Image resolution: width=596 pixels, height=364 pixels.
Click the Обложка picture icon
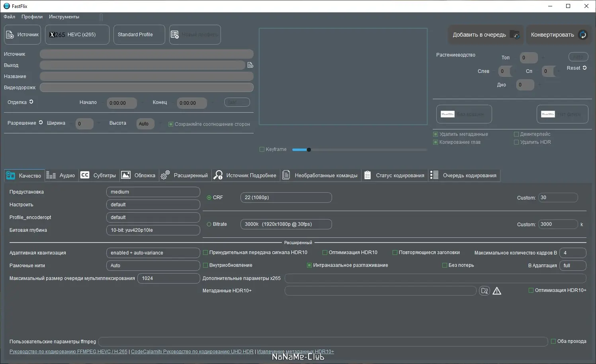pos(126,175)
